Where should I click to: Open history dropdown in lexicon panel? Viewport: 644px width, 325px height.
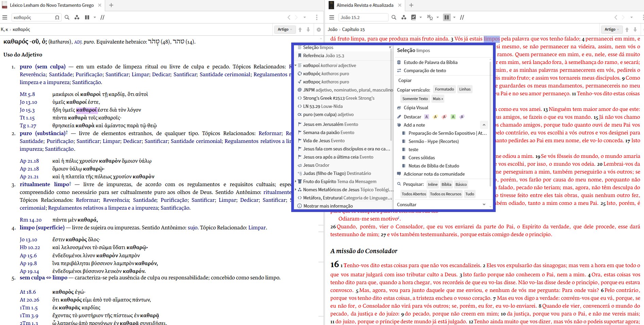[x=304, y=17]
